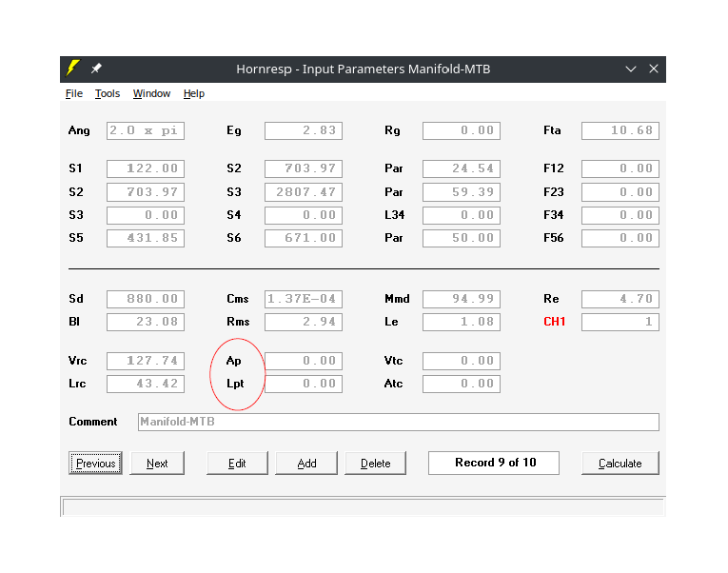Click the Edit button
This screenshot has width=728, height=573.
237,463
